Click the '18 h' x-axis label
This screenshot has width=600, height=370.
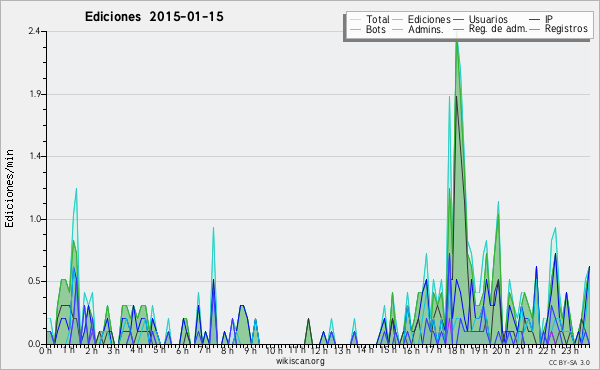[456, 350]
